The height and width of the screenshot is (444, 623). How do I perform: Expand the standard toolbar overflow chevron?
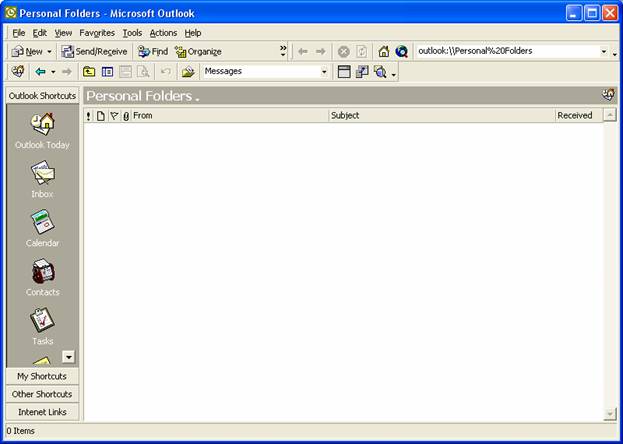tap(283, 50)
